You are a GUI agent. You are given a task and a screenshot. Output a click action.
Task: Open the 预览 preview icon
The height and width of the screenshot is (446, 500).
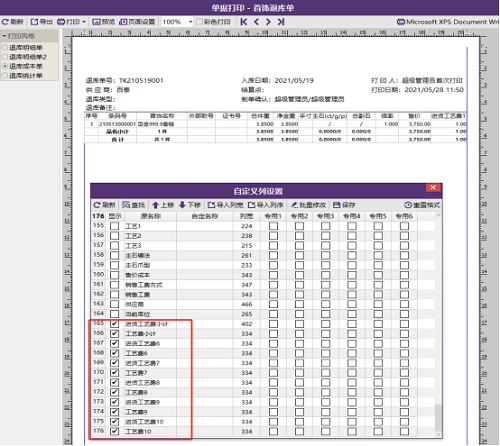[x=96, y=22]
